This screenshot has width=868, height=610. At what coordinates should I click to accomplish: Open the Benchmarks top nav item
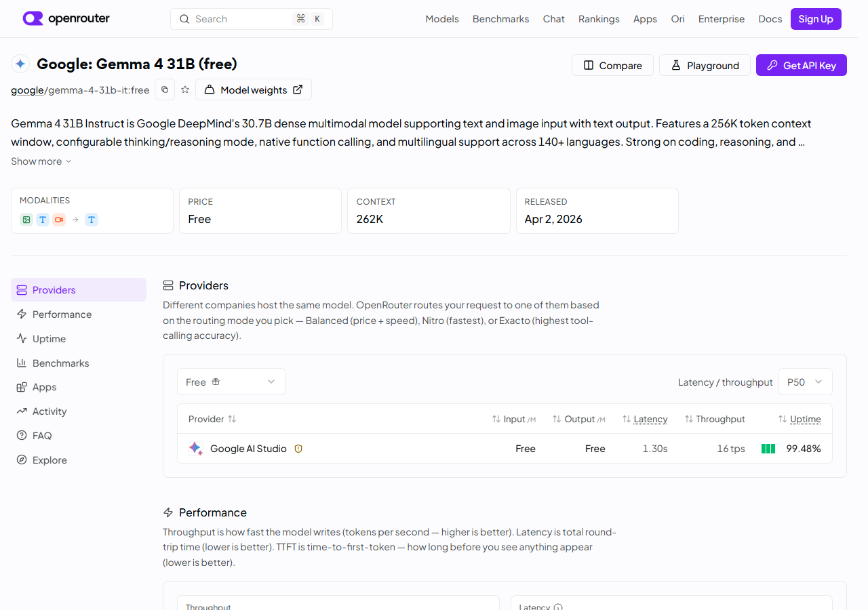click(500, 19)
